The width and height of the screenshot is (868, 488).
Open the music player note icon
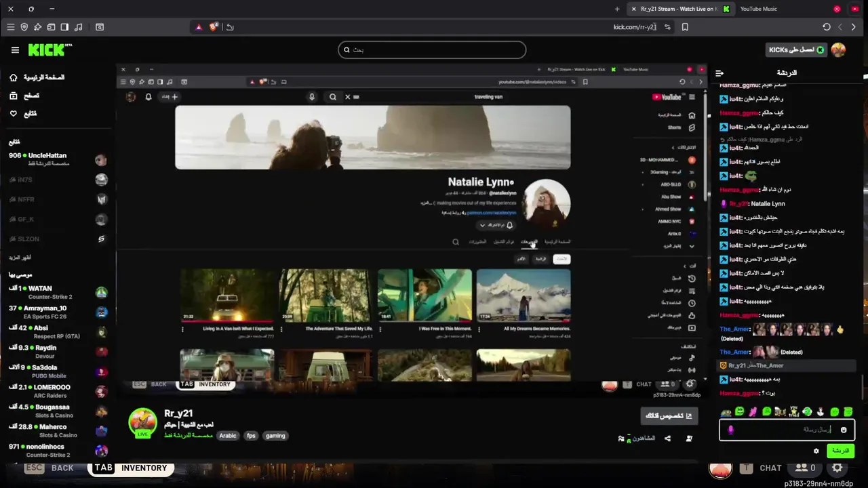pos(78,27)
